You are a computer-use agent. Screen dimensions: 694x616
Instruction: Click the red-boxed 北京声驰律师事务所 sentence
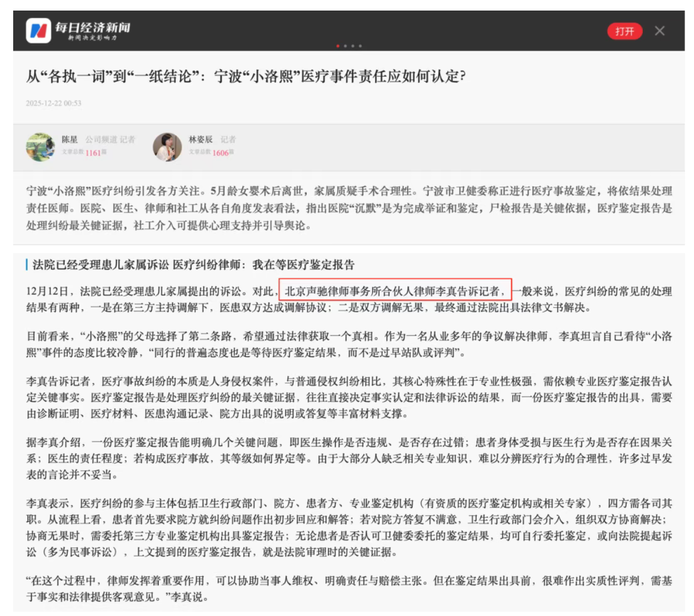395,291
